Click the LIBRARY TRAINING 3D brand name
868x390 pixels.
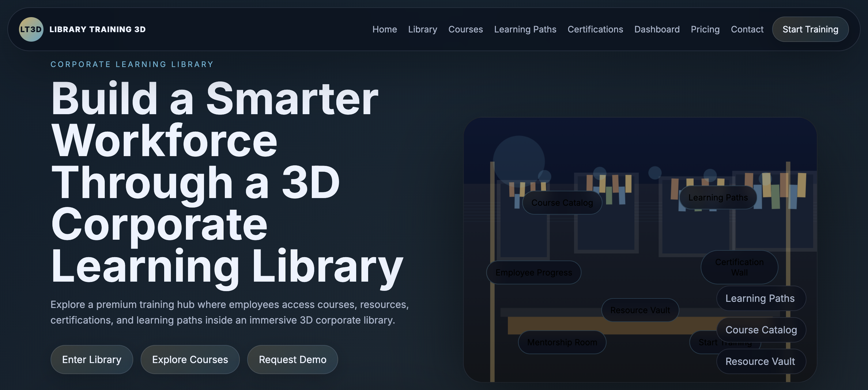pos(97,29)
